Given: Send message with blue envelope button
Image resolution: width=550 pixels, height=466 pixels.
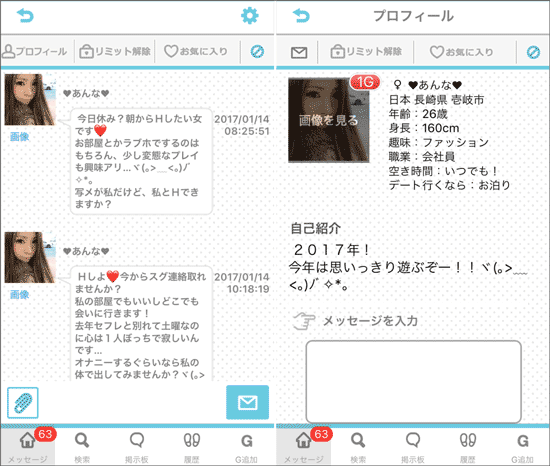Looking at the screenshot, I should point(248,402).
